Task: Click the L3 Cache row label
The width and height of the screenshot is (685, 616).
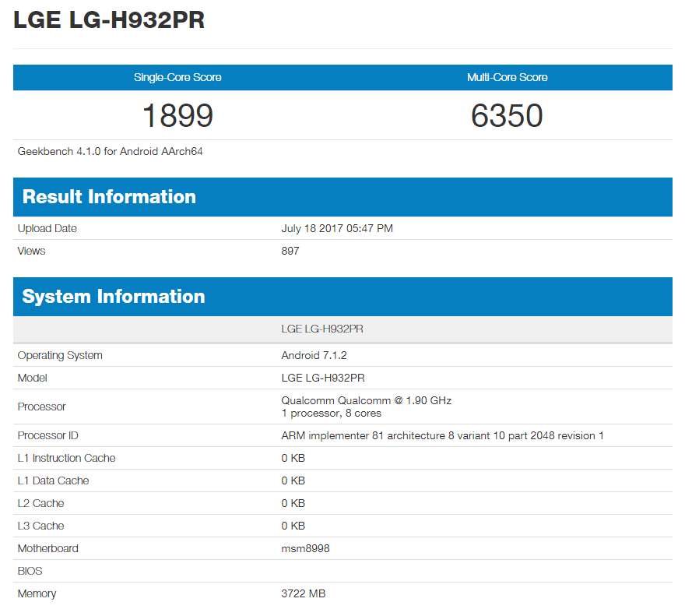Action: tap(41, 526)
